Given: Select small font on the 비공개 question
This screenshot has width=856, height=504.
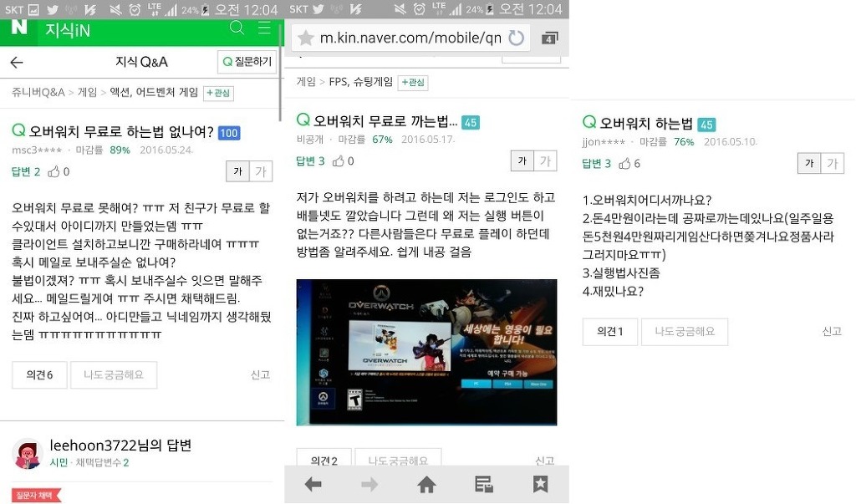Looking at the screenshot, I should pyautogui.click(x=522, y=160).
